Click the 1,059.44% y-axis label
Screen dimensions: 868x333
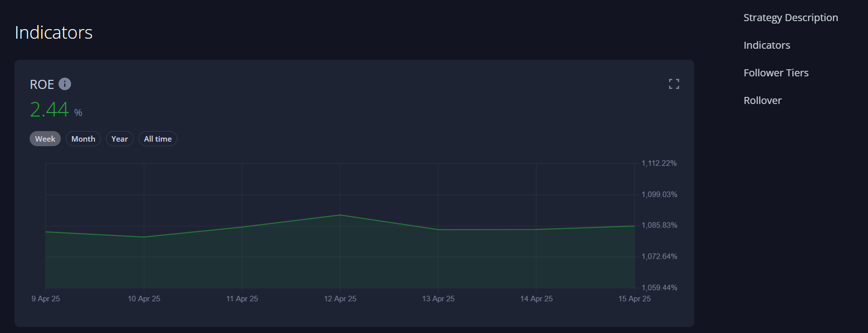point(659,288)
